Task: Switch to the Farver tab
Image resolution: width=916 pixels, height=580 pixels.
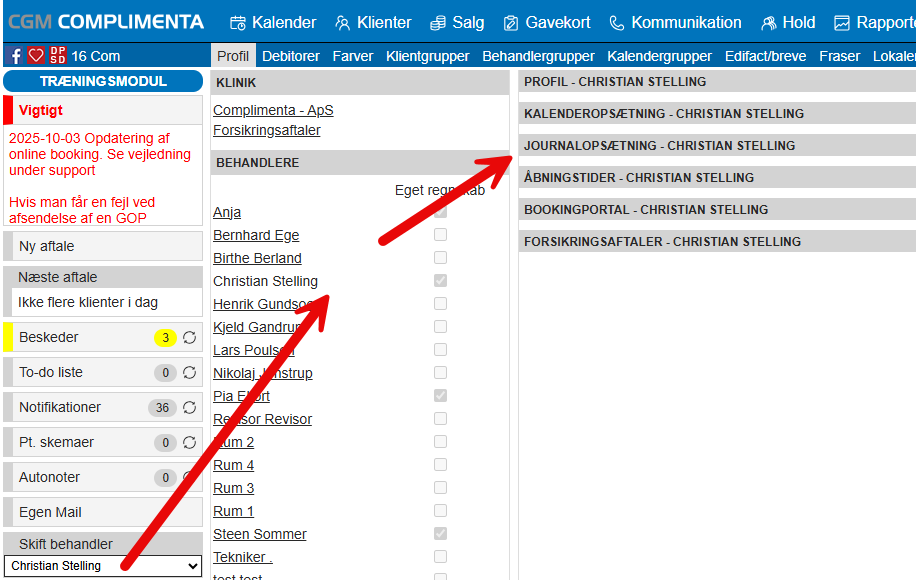Action: coord(353,56)
